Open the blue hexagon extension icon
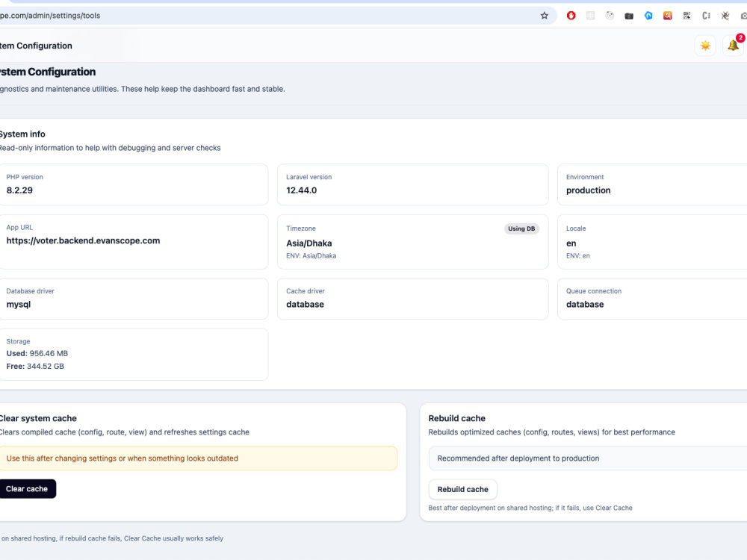Screen dimensions: 747x560 648,16
